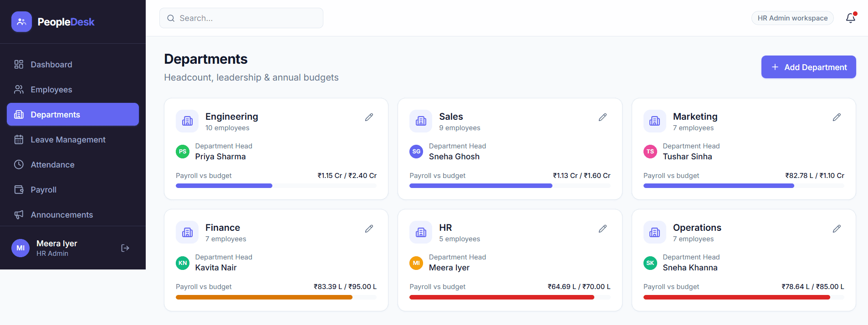Click the HR card title
868x325 pixels.
coord(445,228)
